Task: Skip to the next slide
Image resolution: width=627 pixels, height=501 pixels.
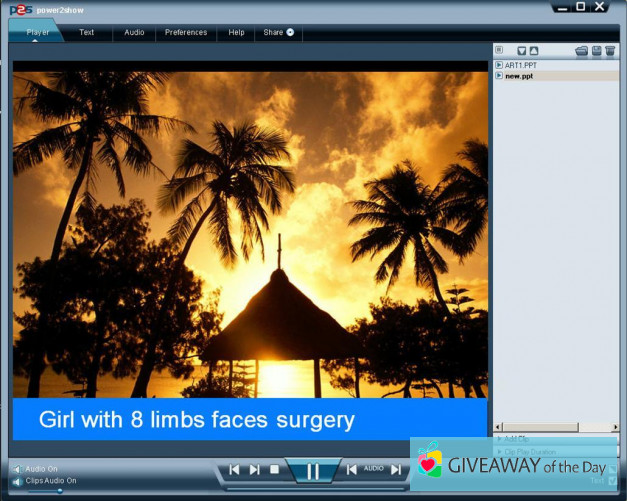Action: tap(254, 469)
